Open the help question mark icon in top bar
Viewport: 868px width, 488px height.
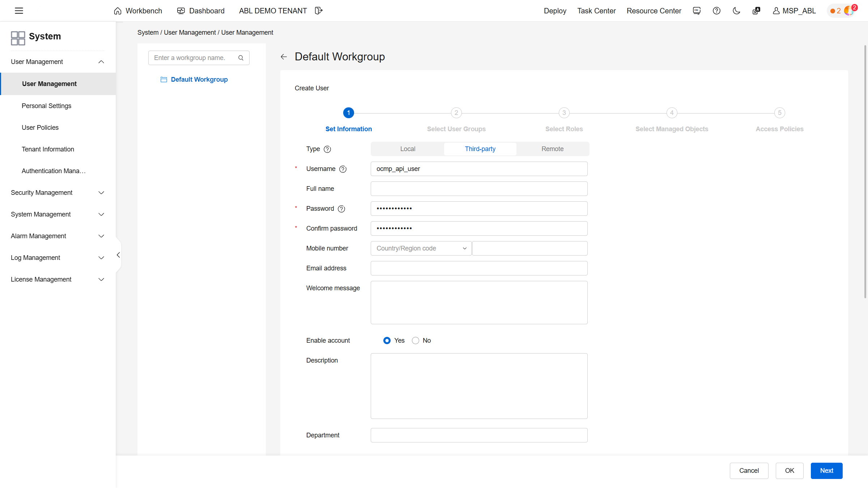click(716, 11)
